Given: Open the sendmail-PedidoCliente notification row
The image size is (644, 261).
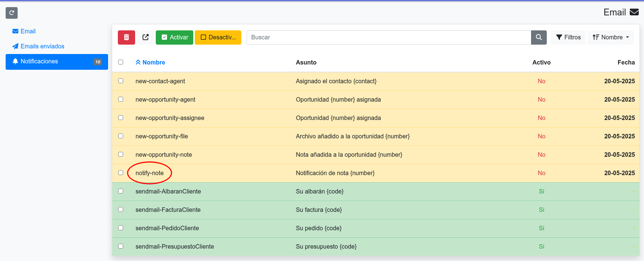Looking at the screenshot, I should pyautogui.click(x=167, y=228).
